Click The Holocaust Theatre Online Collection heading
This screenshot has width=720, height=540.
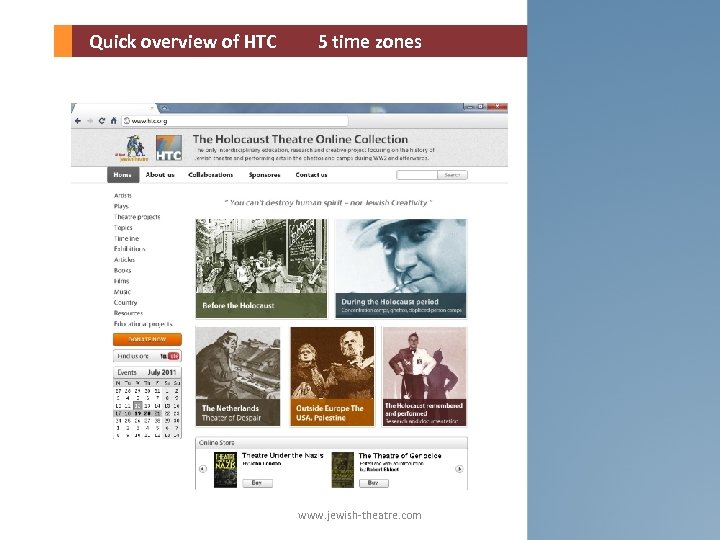(300, 139)
